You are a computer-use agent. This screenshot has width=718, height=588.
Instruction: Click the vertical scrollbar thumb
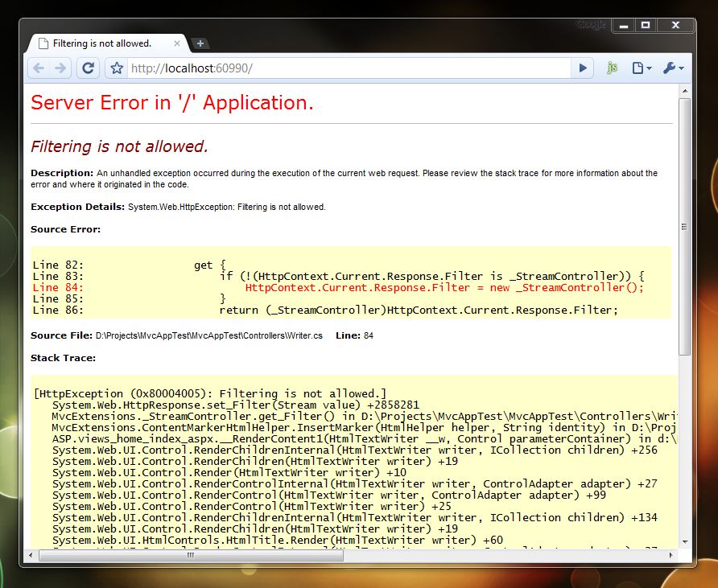(x=684, y=227)
